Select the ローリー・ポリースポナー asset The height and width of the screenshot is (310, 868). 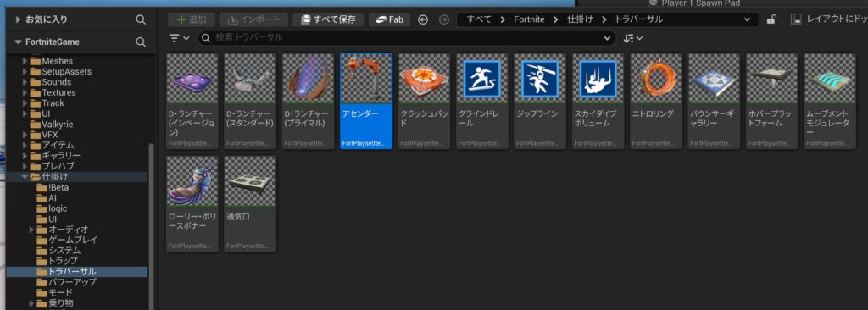pyautogui.click(x=192, y=204)
